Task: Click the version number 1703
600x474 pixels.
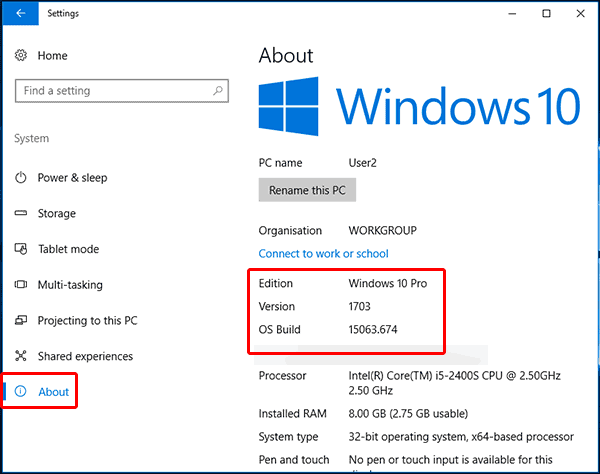Action: click(359, 306)
